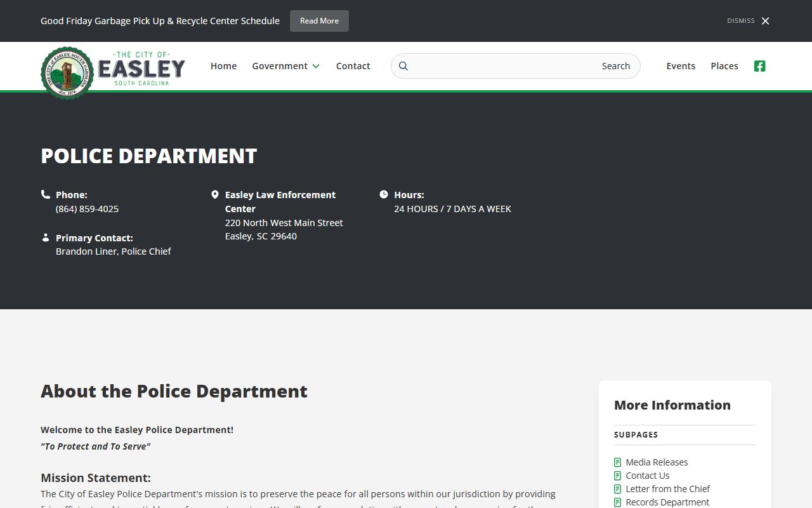Click the Records Department page icon
812x508 pixels.
click(618, 502)
